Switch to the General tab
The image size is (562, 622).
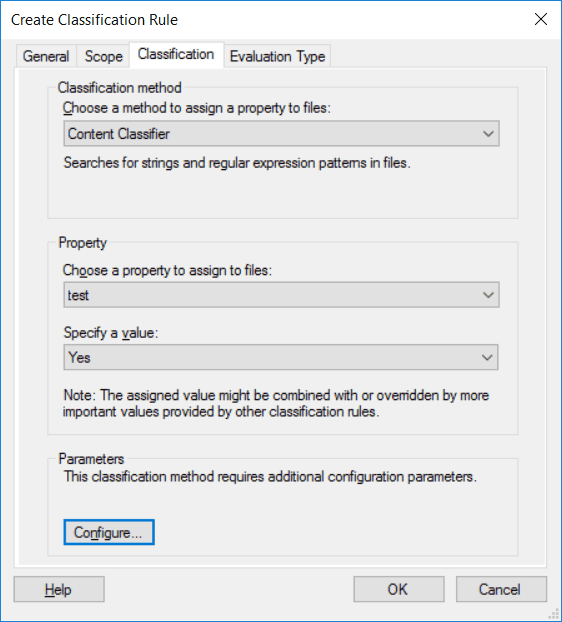tap(46, 56)
